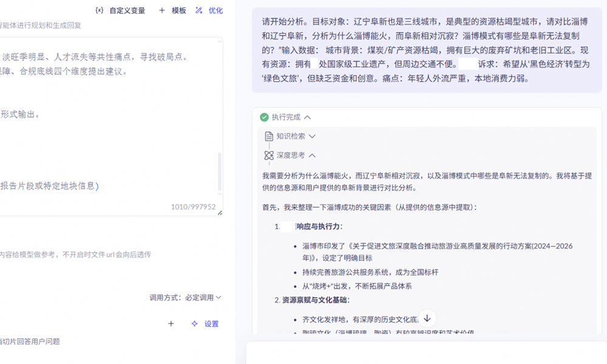The width and height of the screenshot is (607, 364).
Task: Click the hint text 不开启时文件url会向后透传
Action: 107,255
